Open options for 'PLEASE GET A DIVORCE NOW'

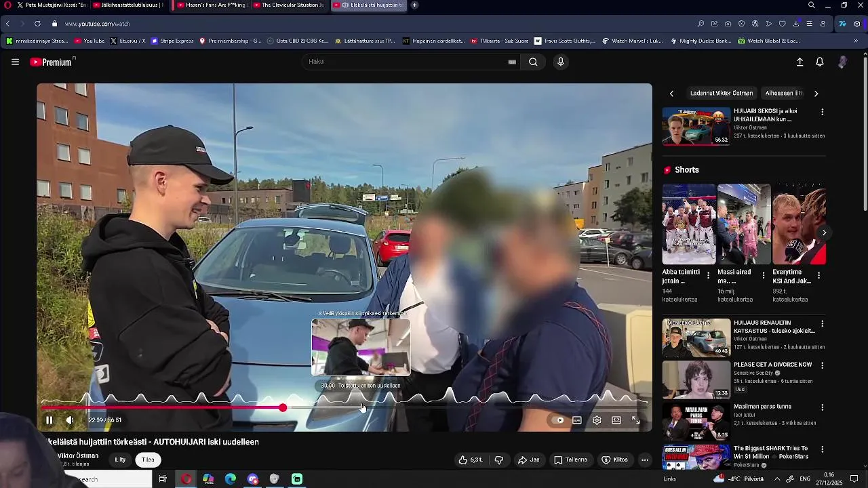(x=823, y=365)
